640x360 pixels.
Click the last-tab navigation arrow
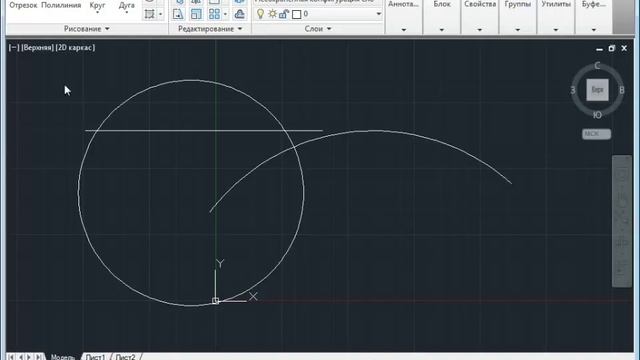pos(38,357)
